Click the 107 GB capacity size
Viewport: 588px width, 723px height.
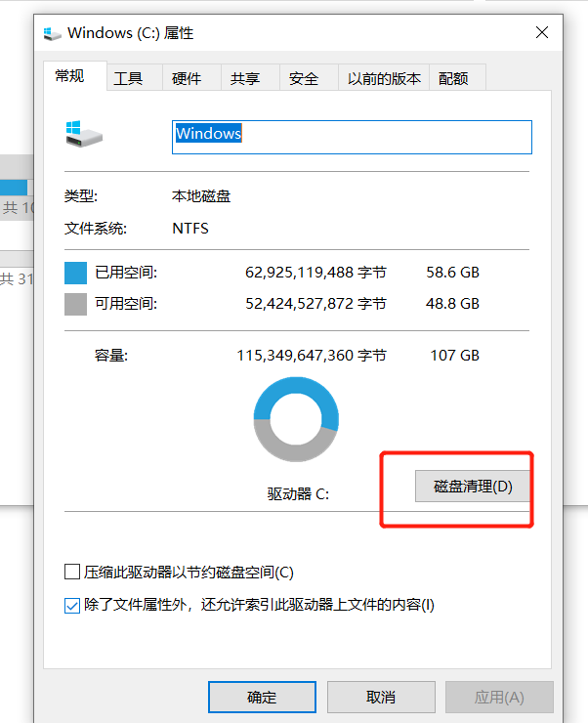[455, 356]
